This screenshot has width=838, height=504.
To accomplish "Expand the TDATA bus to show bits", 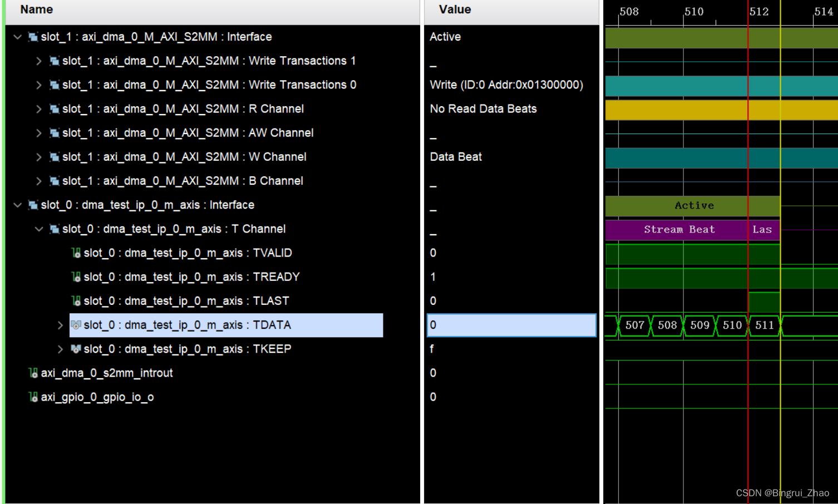I will pyautogui.click(x=60, y=325).
